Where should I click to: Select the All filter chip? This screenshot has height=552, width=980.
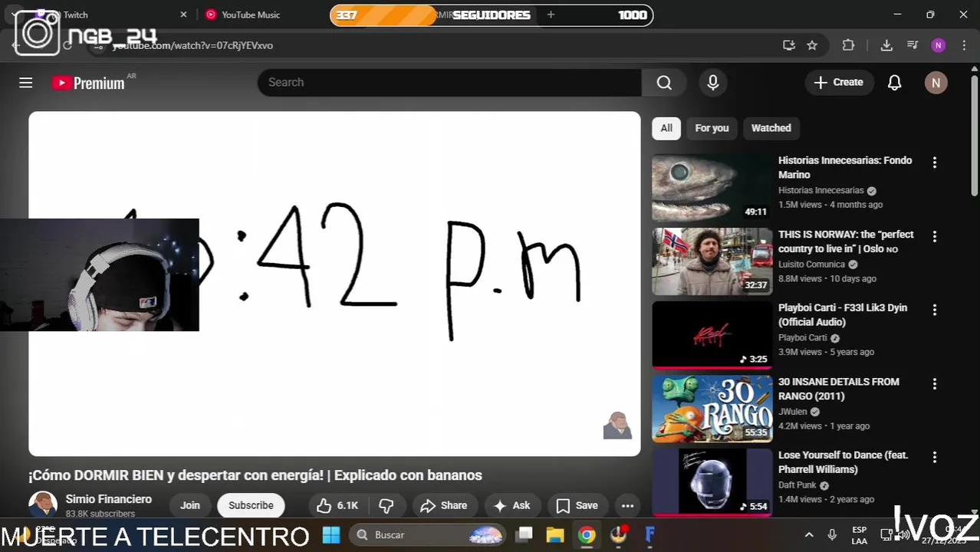(x=666, y=128)
